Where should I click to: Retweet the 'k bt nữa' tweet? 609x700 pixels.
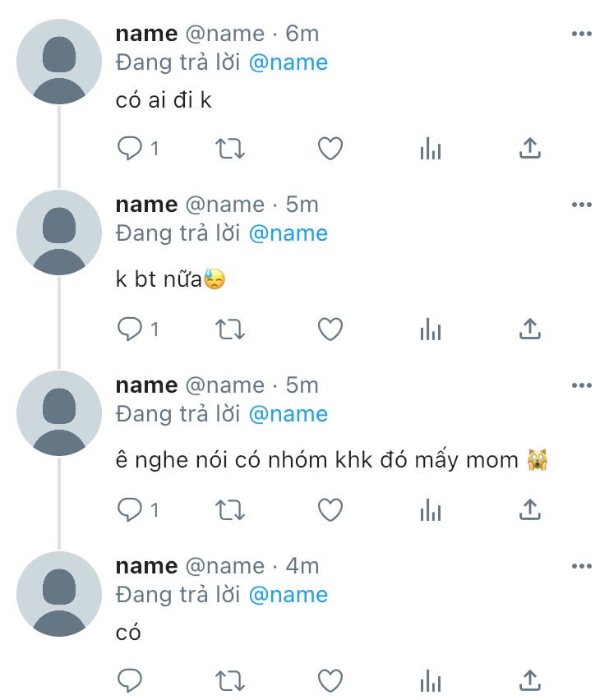230,329
